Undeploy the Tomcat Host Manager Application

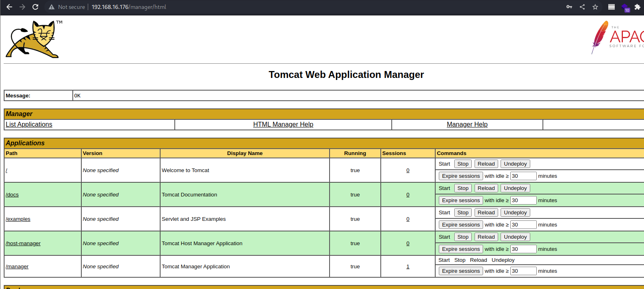(x=515, y=237)
